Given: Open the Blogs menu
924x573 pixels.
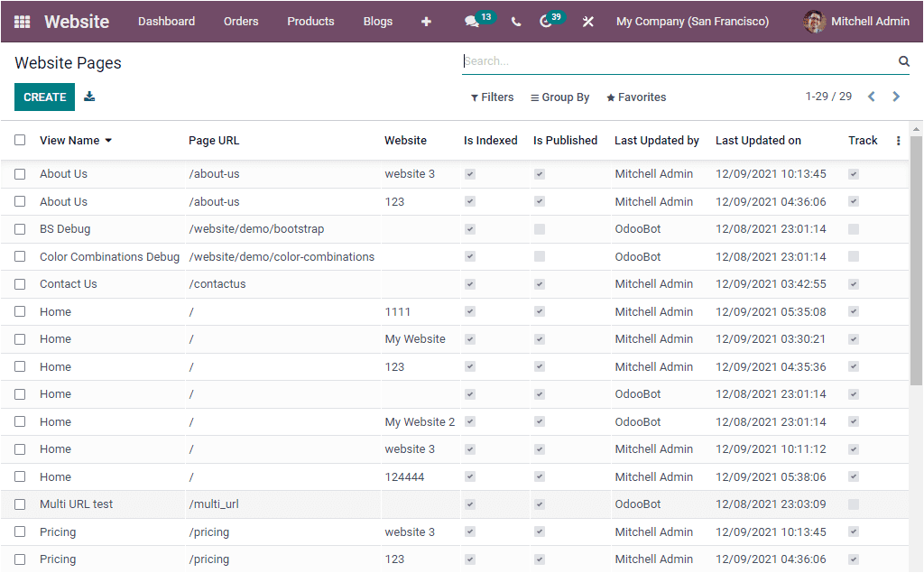Looking at the screenshot, I should (377, 21).
